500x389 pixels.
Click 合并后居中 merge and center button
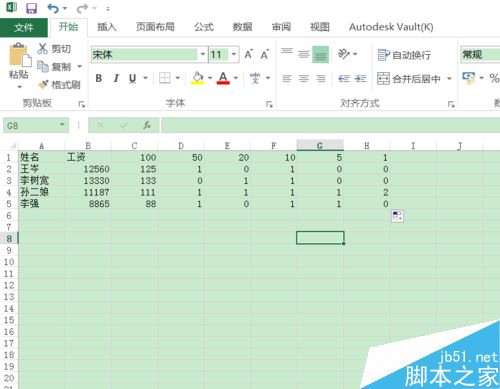pos(409,79)
